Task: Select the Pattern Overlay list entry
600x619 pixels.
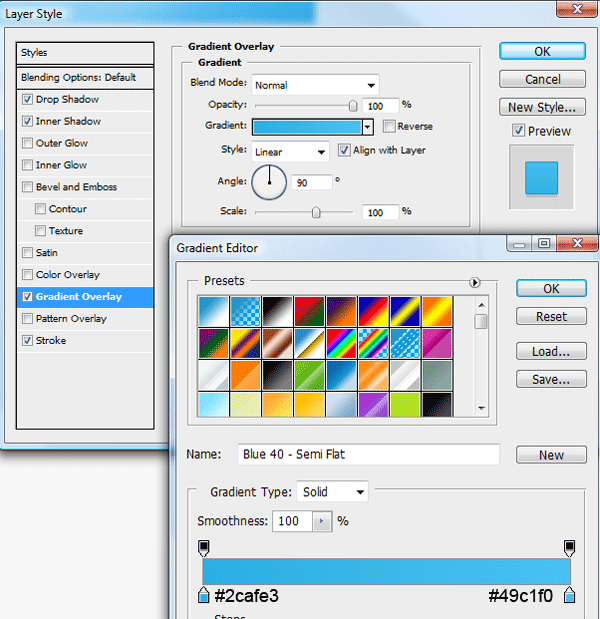Action: pos(85,319)
